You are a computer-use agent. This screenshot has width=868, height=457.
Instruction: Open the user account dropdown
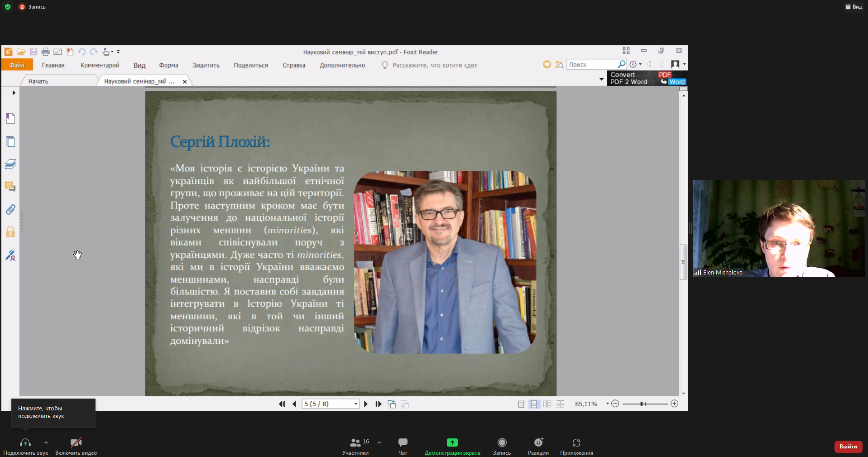[678, 64]
